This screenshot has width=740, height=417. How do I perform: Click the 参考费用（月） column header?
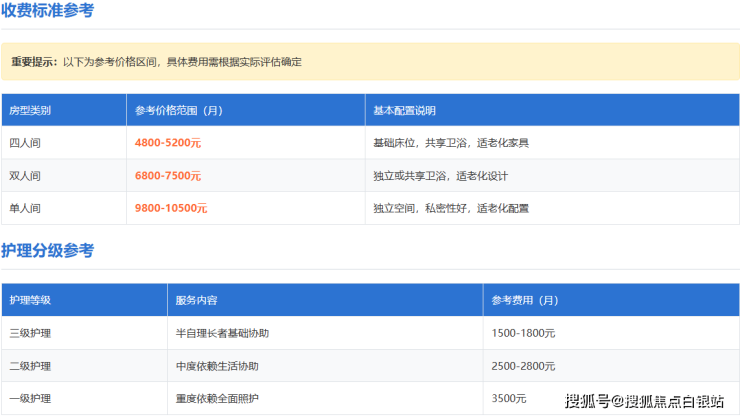(525, 300)
